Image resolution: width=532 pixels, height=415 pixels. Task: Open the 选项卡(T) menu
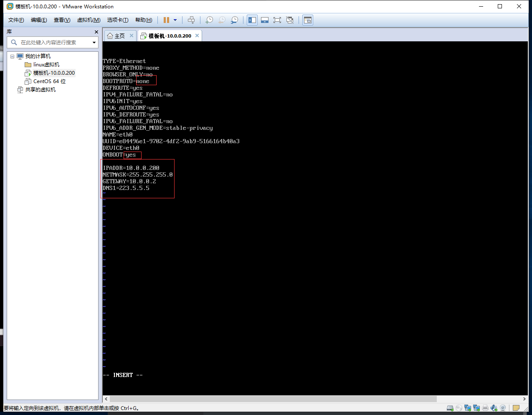(x=118, y=20)
